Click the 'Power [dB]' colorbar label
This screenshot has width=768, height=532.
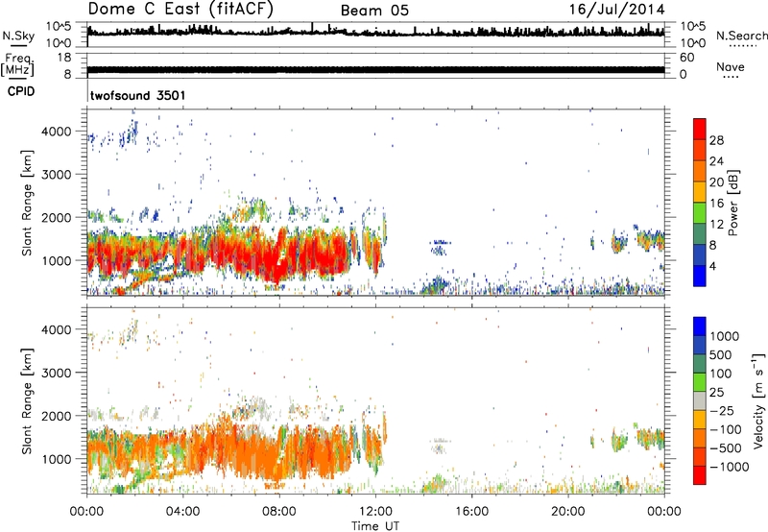pyautogui.click(x=732, y=203)
